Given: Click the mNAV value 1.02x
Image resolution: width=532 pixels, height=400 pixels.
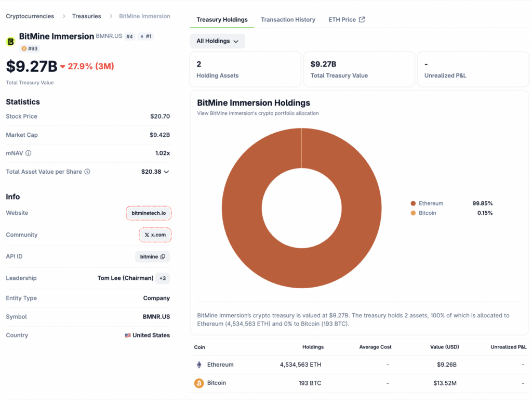Looking at the screenshot, I should point(163,153).
